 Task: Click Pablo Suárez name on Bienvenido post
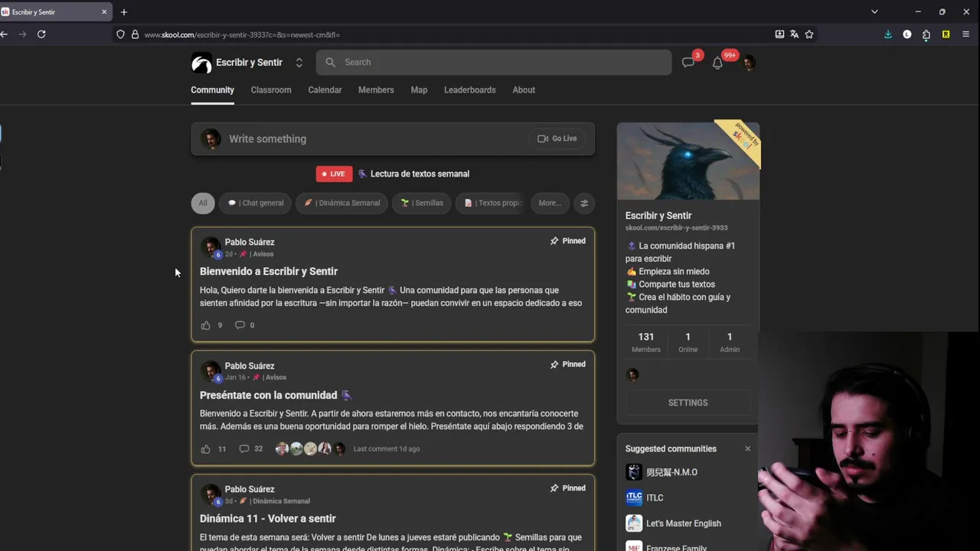pyautogui.click(x=250, y=242)
